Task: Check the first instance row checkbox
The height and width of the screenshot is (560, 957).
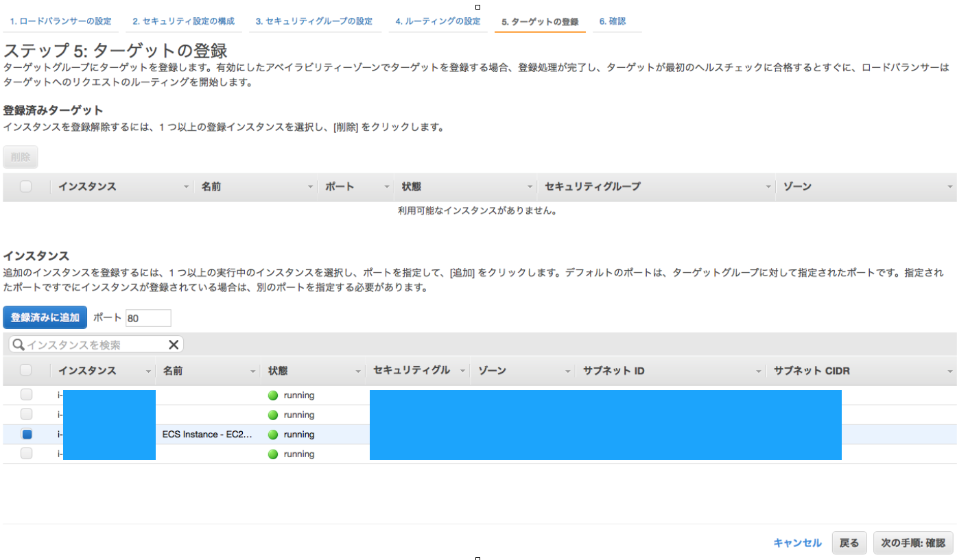Action: 26,395
